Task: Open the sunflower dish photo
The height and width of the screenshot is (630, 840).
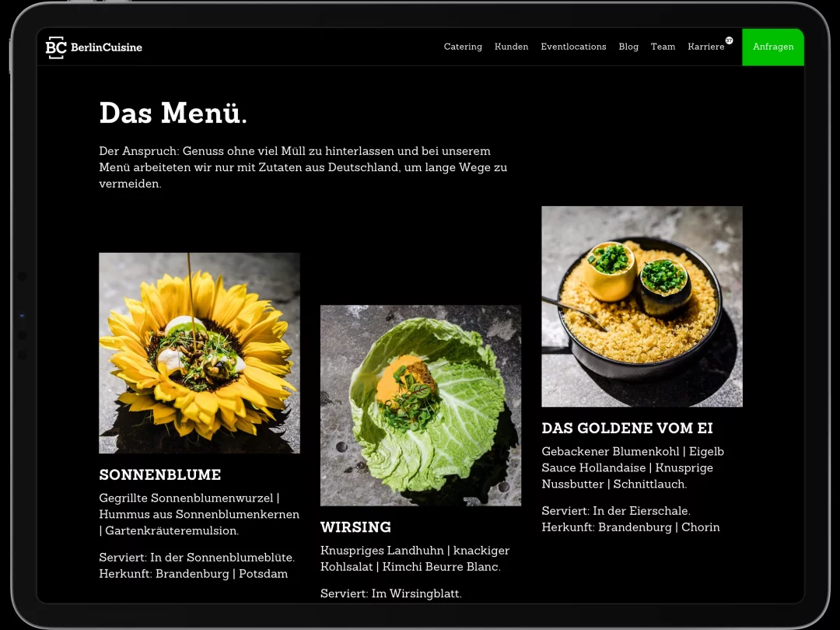Action: click(199, 353)
